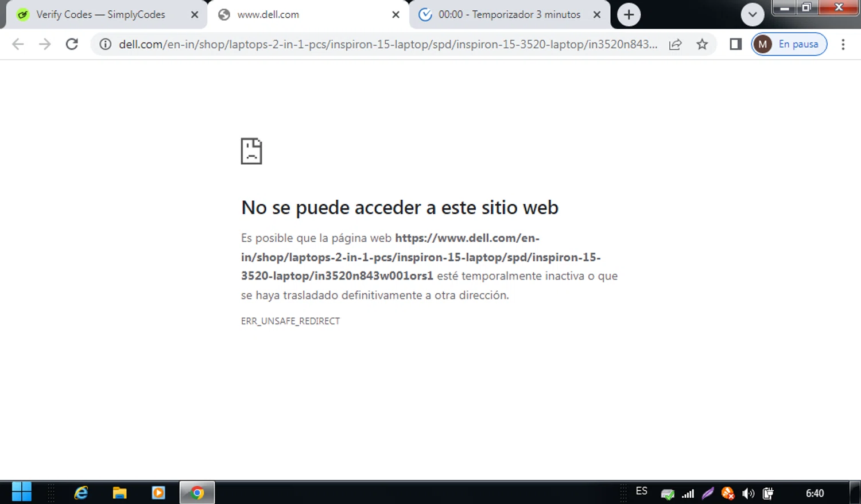Share this page using the share icon
Viewport: 861px width, 504px height.
[x=675, y=44]
